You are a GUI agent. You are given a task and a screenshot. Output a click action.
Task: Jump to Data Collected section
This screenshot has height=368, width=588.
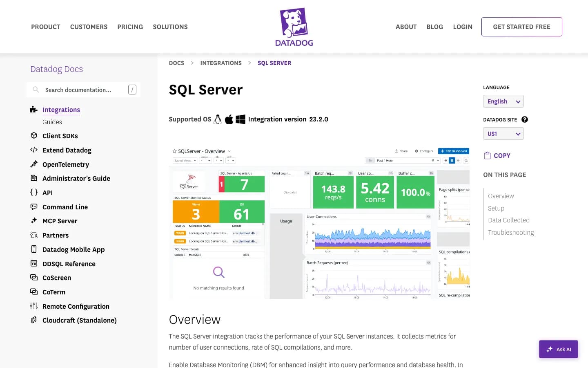509,220
